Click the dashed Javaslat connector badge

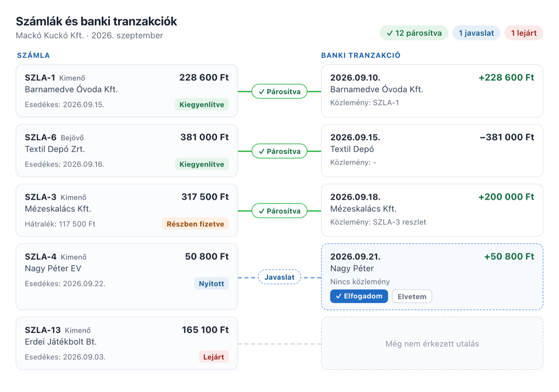pos(279,277)
